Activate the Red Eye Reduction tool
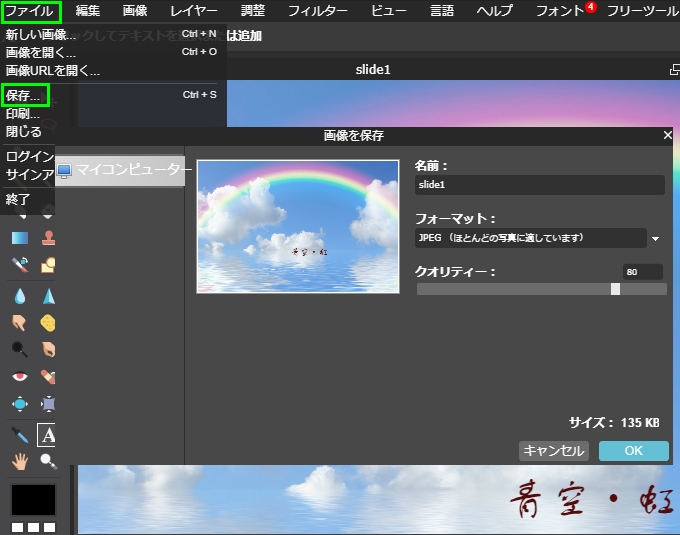 tap(20, 377)
